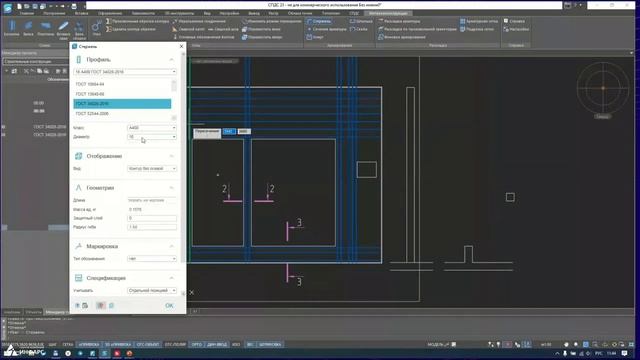Select the Сечение арматуры tool
Viewport: 640px width, 360px height.
coord(327,29)
